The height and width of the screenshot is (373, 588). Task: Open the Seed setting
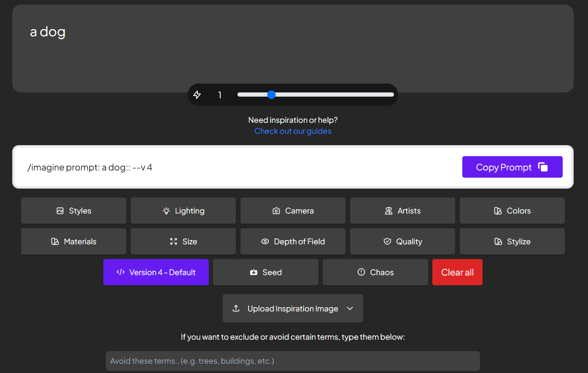266,272
